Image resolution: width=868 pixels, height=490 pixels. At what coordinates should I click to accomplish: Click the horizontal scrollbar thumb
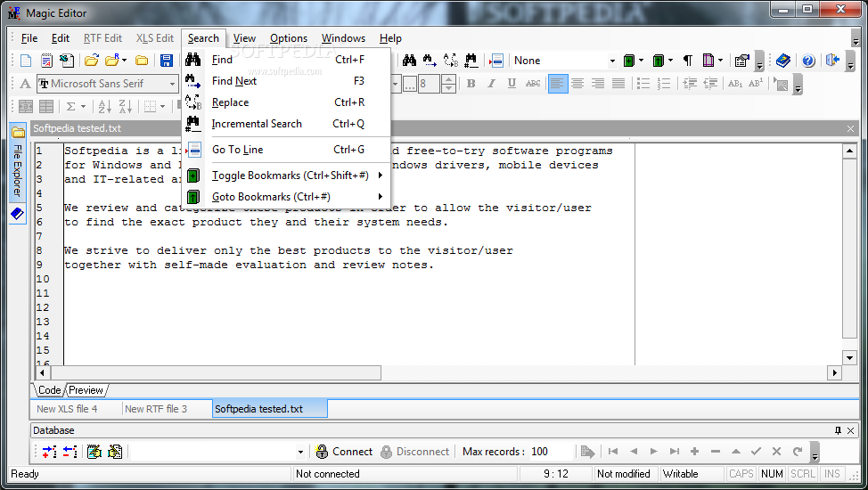(x=216, y=372)
